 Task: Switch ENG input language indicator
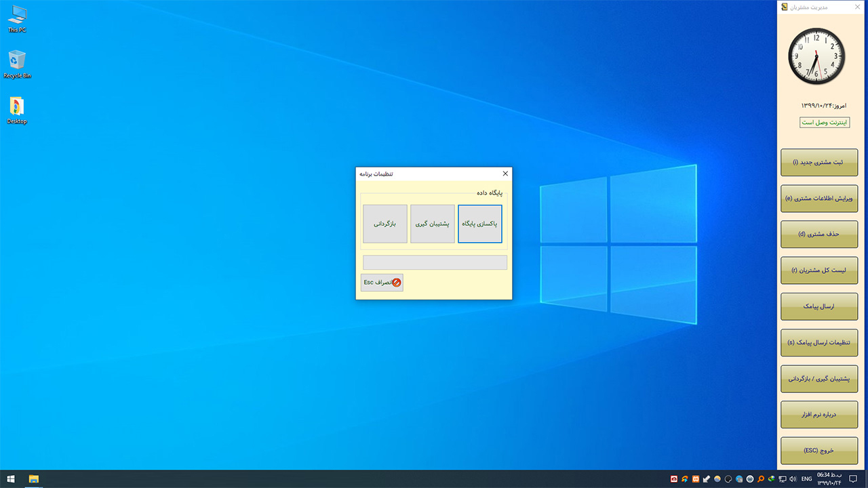click(x=806, y=479)
